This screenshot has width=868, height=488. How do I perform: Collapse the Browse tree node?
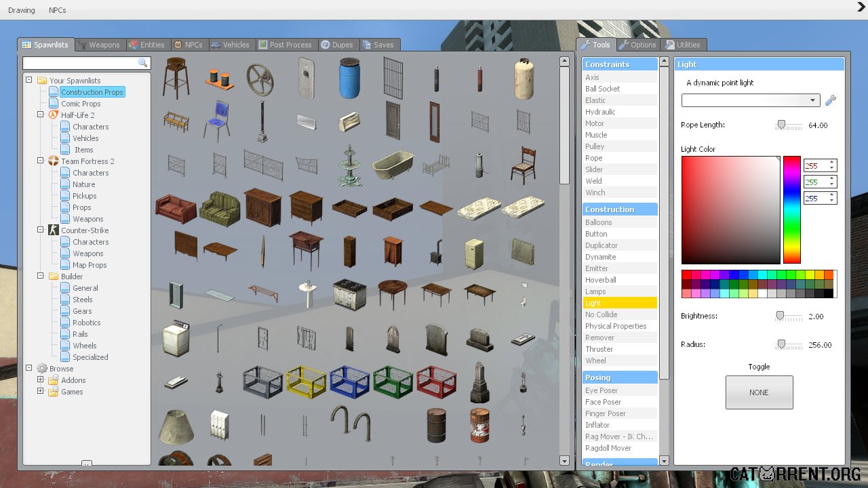(x=28, y=368)
